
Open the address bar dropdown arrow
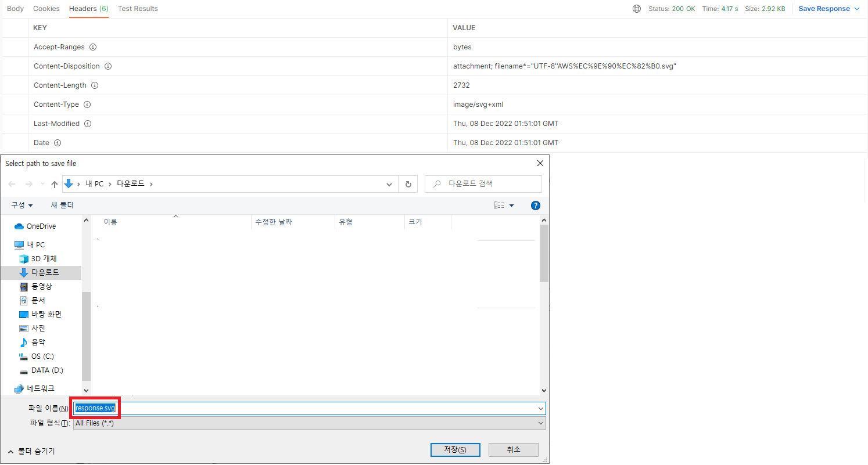pos(389,183)
